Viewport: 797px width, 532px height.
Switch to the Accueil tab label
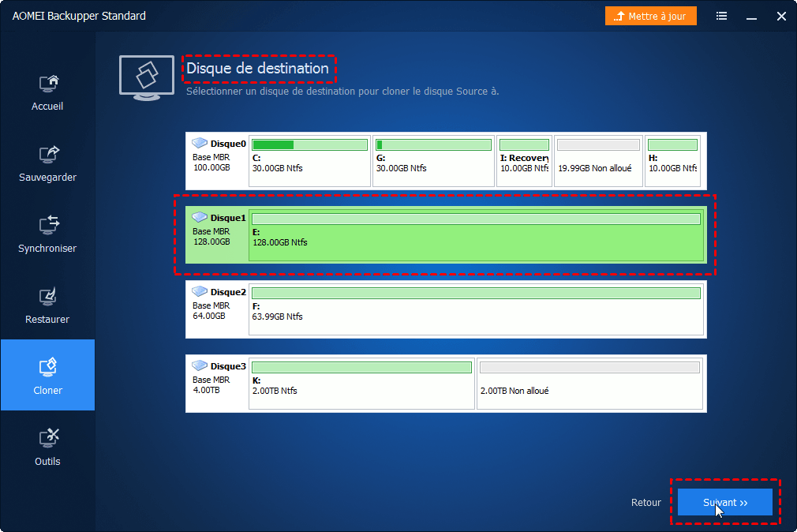pos(47,107)
